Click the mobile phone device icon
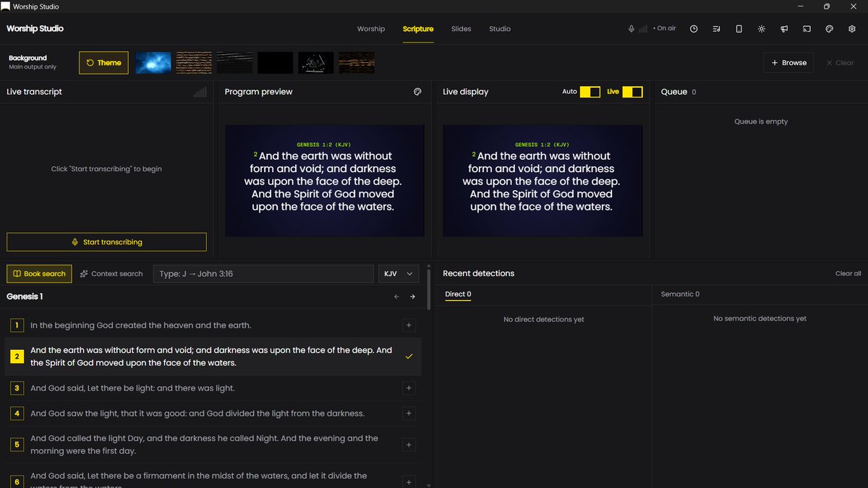This screenshot has height=488, width=868. coord(739,29)
